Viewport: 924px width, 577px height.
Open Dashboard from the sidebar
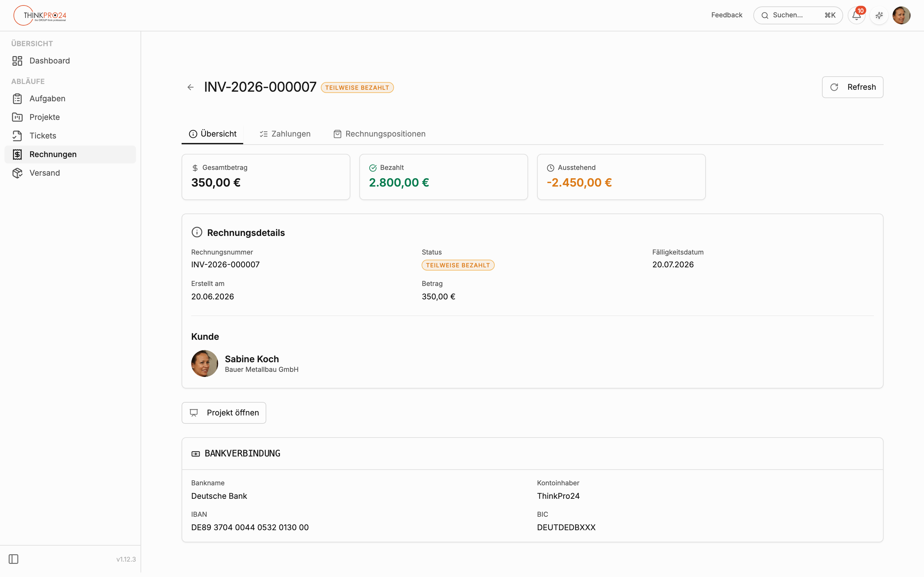(70, 61)
